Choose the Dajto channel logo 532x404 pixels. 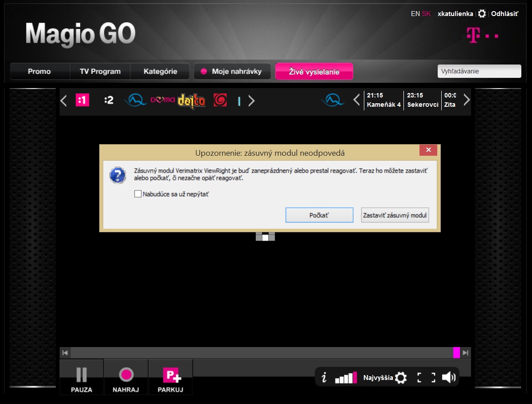(x=191, y=101)
